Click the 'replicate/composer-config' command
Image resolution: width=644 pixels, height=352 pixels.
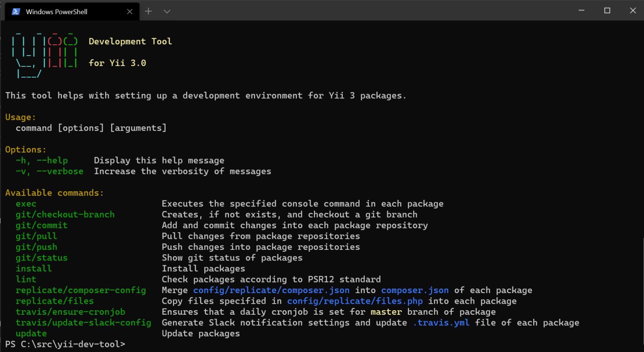[x=81, y=291]
